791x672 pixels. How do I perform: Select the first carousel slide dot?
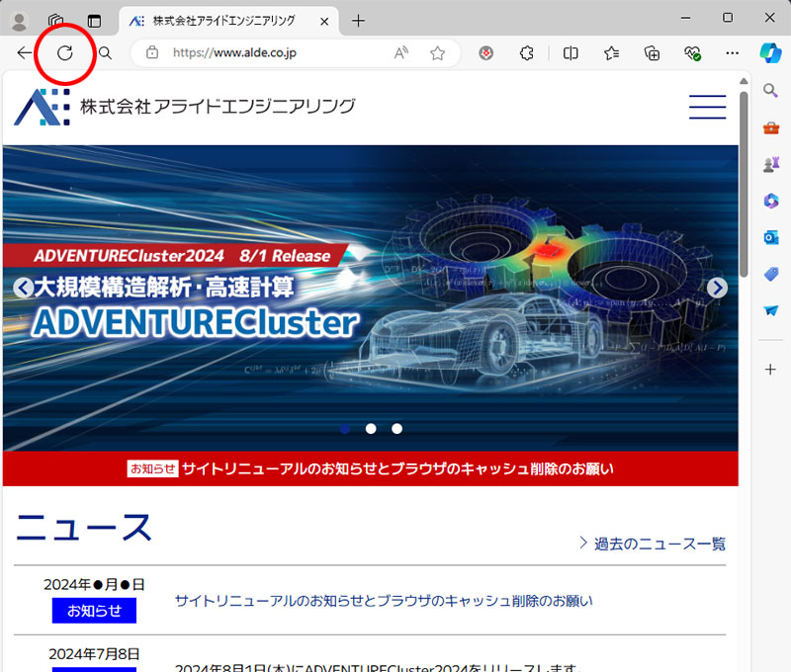coord(344,428)
